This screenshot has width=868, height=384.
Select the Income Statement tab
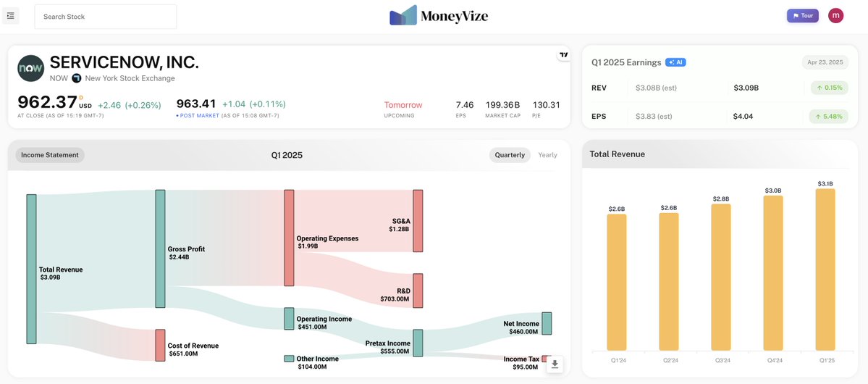pos(50,155)
